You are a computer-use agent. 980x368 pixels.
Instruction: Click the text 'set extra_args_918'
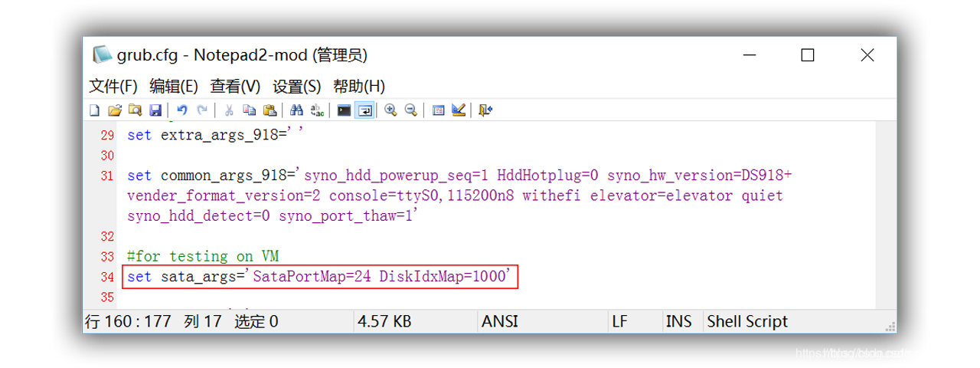point(206,136)
